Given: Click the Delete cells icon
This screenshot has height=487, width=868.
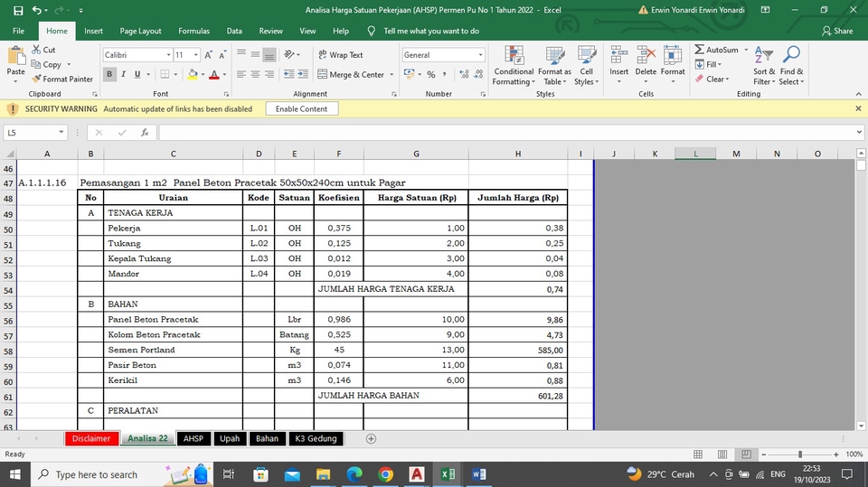Looking at the screenshot, I should click(646, 55).
